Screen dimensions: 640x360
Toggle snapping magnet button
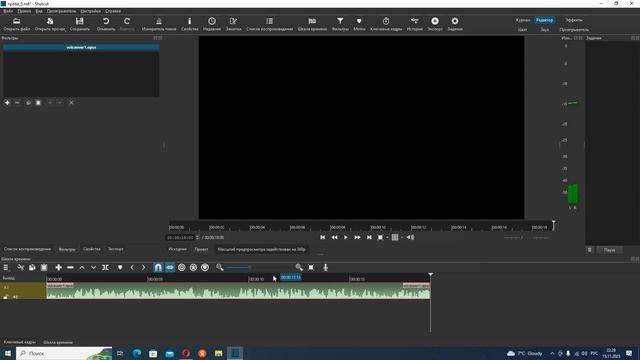tap(158, 267)
